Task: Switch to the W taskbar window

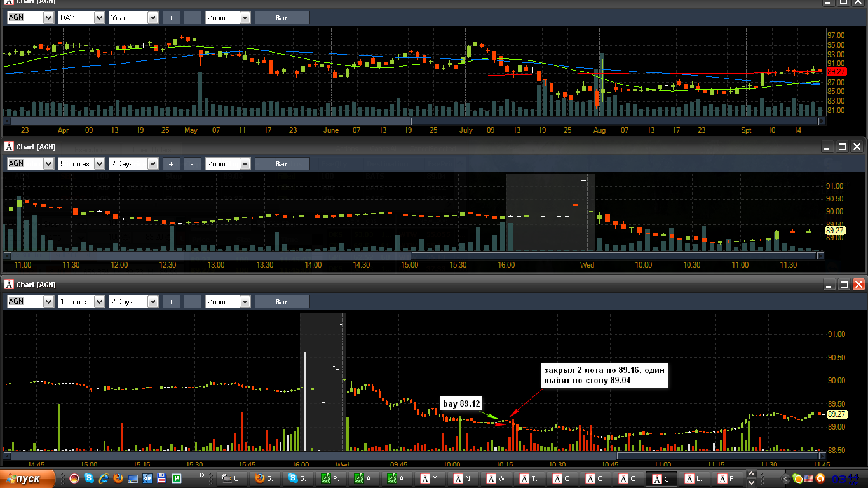Action: [497, 479]
